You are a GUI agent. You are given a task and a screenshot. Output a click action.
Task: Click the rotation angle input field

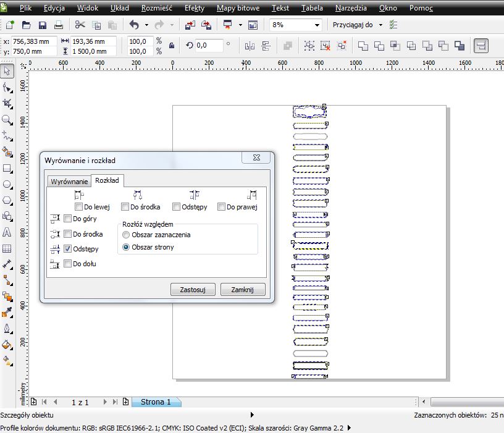point(209,46)
